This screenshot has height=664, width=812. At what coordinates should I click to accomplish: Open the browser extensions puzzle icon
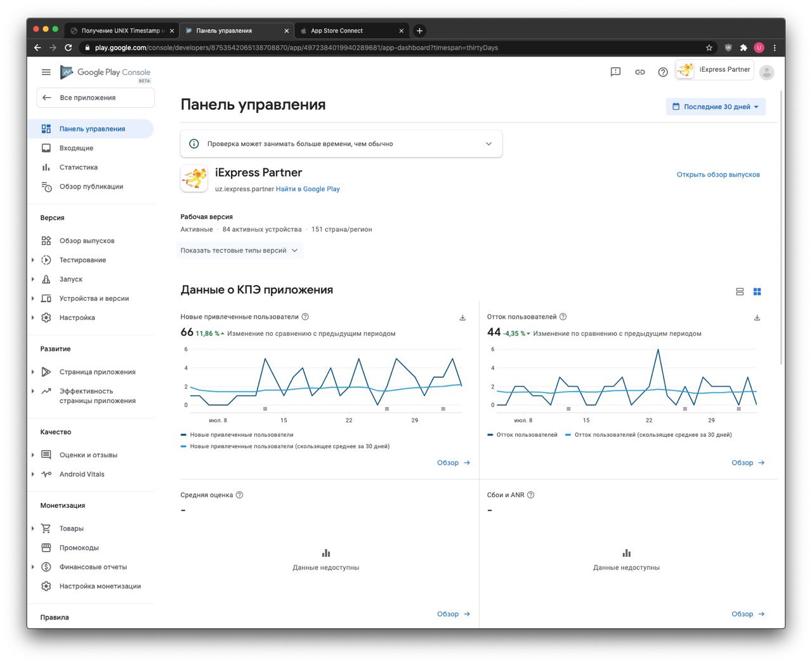tap(743, 48)
